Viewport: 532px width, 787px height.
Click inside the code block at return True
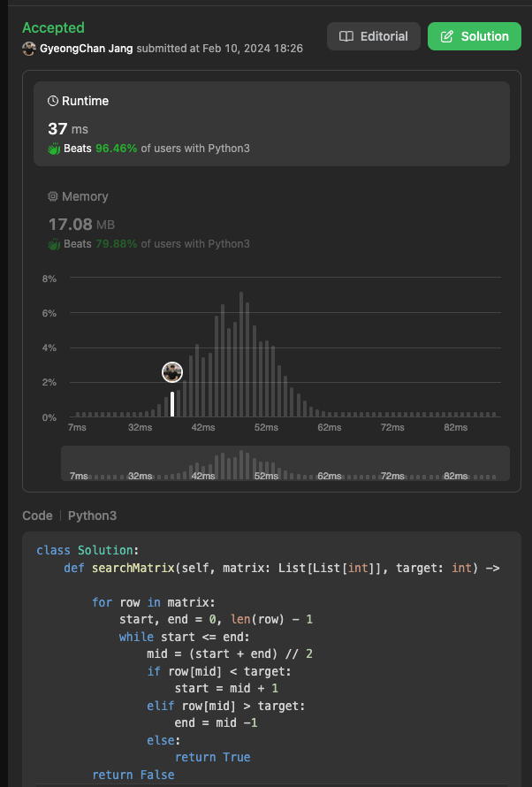coord(213,757)
